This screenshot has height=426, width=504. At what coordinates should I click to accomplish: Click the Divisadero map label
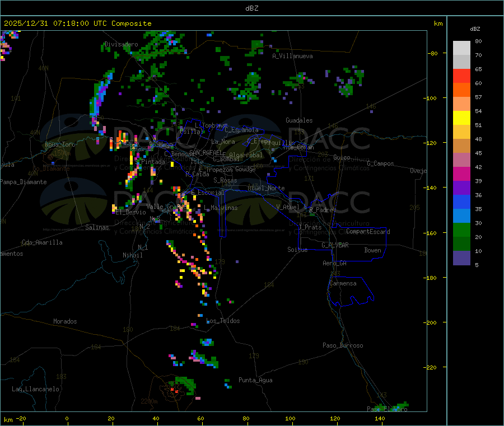point(121,44)
